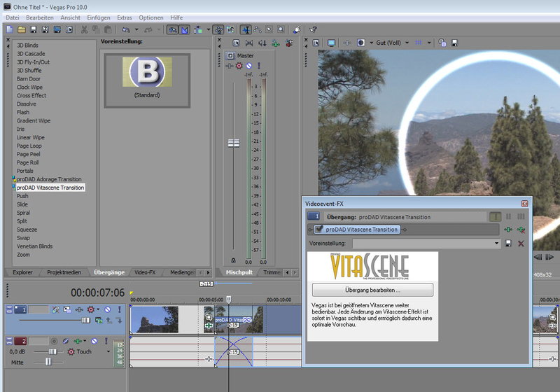Screen dimensions: 560x392
Task: Click the New project icon in toolbar
Action: click(10, 29)
